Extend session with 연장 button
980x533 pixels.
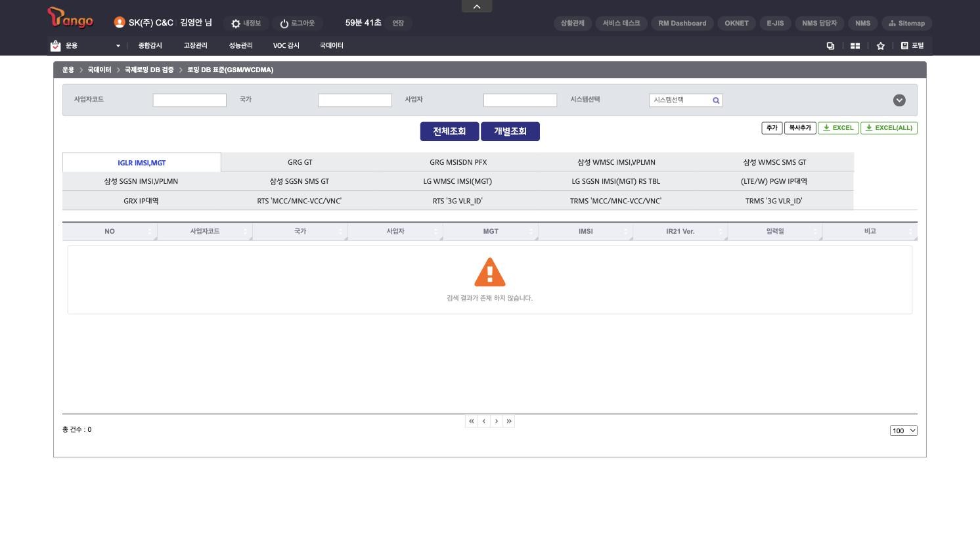coord(398,23)
